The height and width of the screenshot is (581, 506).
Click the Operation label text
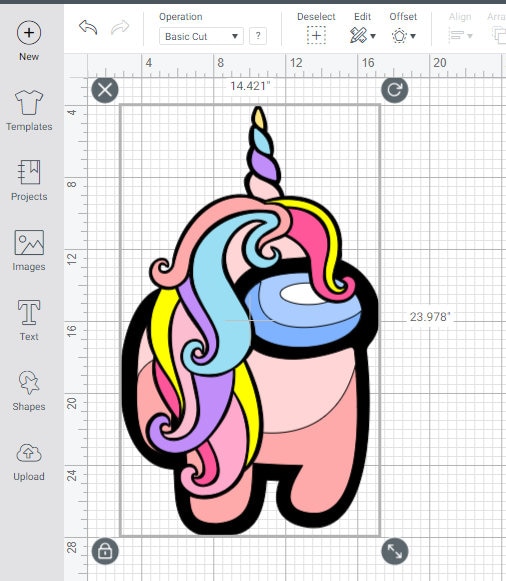coord(181,17)
